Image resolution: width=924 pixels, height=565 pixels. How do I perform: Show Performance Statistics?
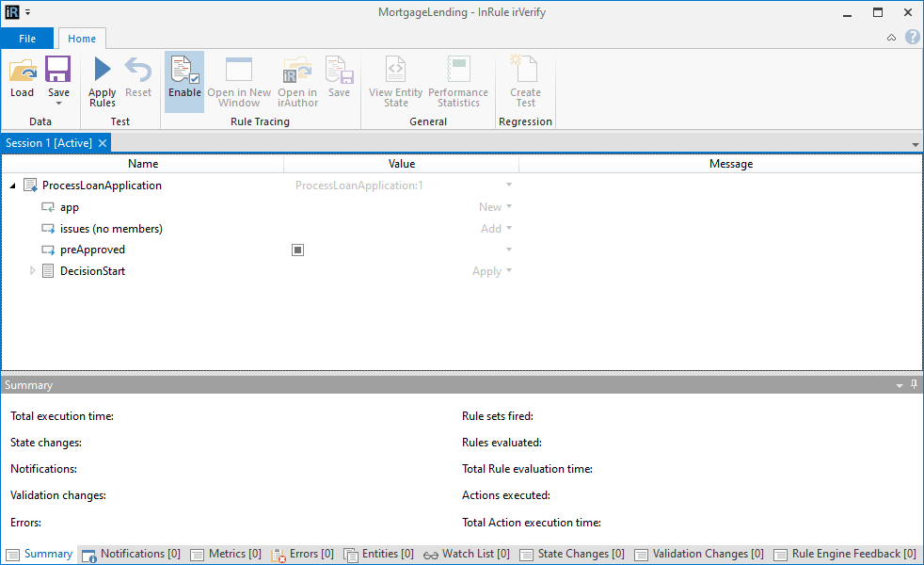[x=457, y=80]
